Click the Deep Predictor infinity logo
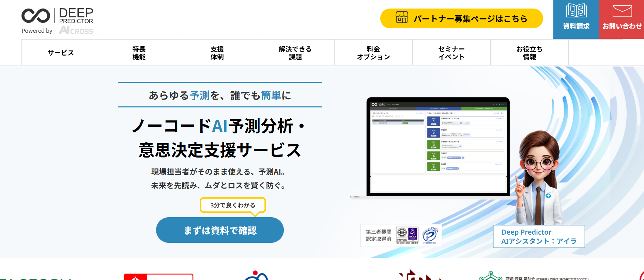The image size is (644, 280). tap(36, 16)
